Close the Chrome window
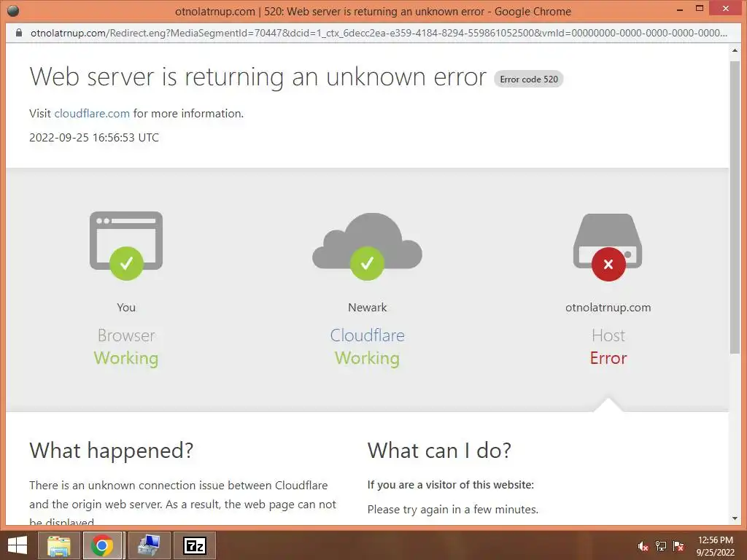This screenshot has height=560, width=747. (x=726, y=8)
